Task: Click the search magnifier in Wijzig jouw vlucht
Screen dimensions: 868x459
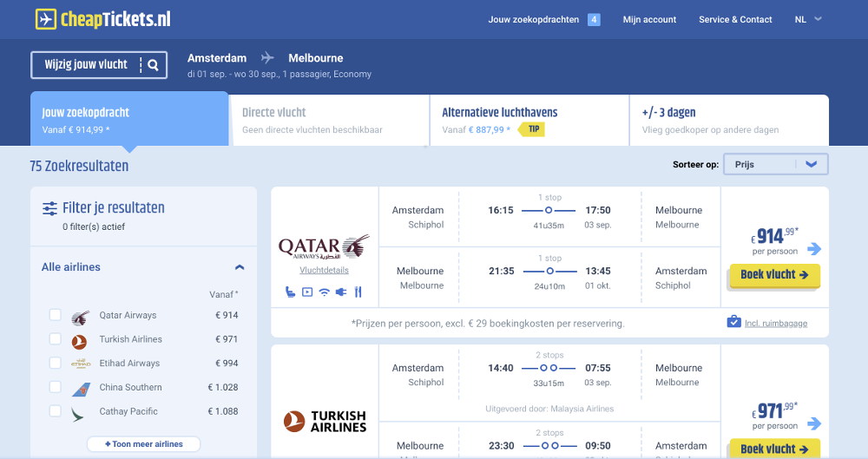Action: (x=154, y=65)
